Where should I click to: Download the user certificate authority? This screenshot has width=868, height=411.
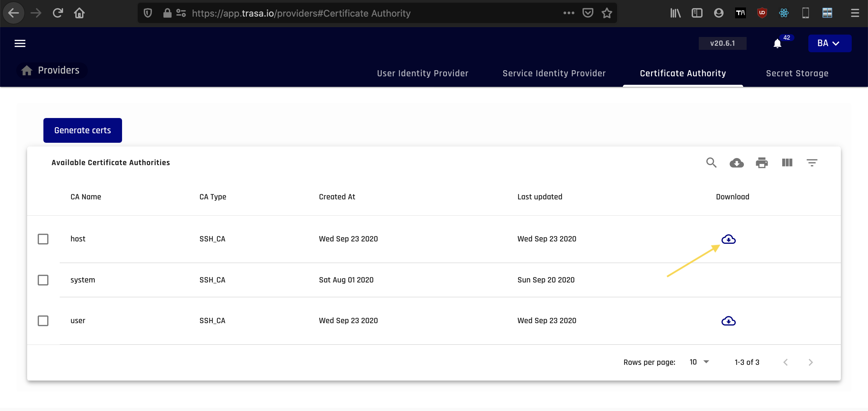tap(728, 321)
